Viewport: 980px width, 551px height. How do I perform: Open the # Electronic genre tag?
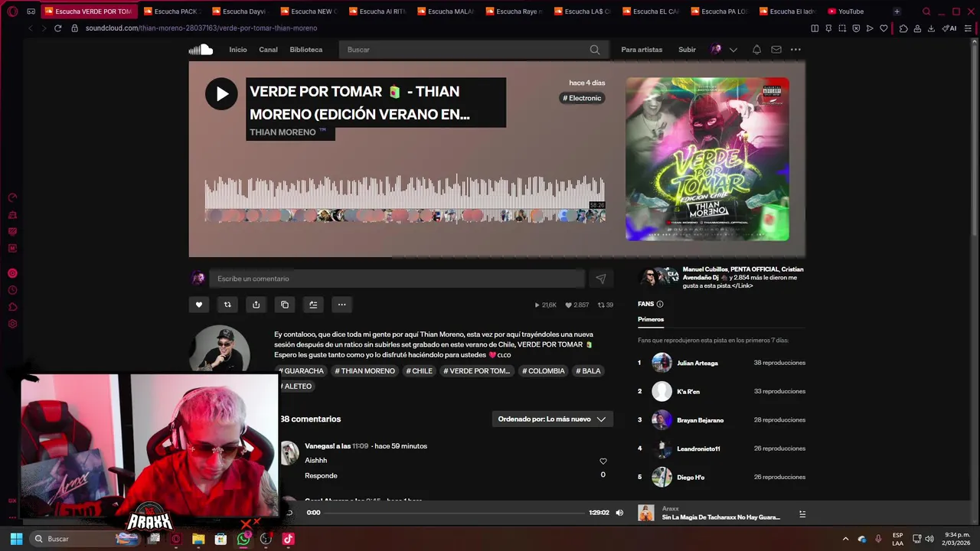(583, 98)
